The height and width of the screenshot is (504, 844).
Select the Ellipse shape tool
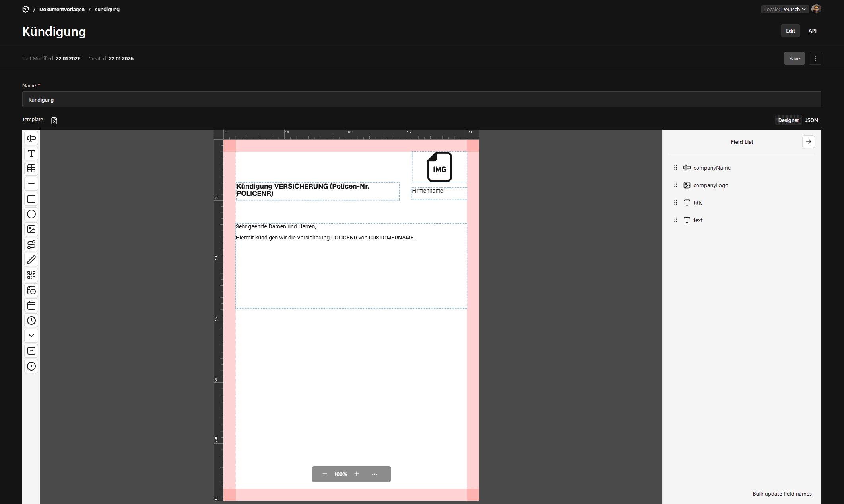pyautogui.click(x=31, y=214)
